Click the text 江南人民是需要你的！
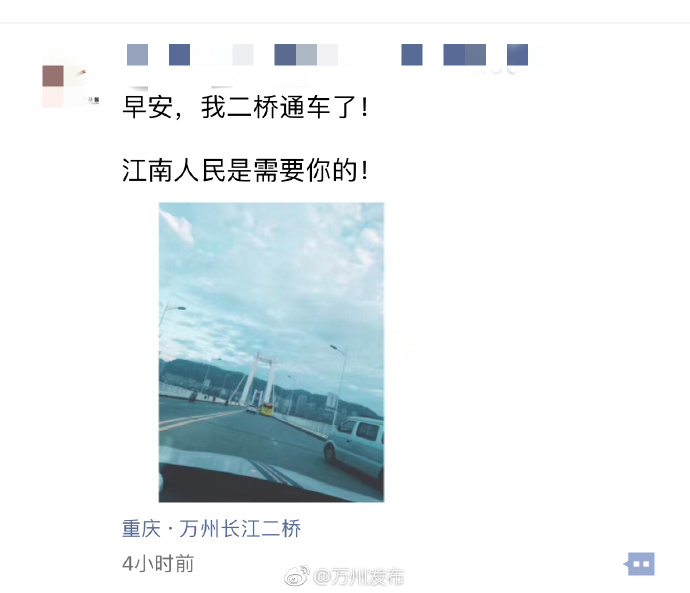The height and width of the screenshot is (593, 690). 245,170
